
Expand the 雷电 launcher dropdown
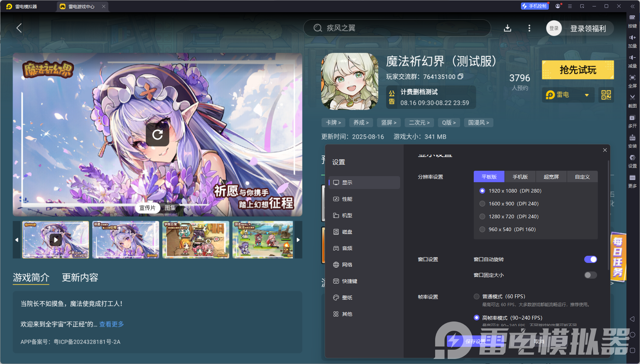point(586,95)
